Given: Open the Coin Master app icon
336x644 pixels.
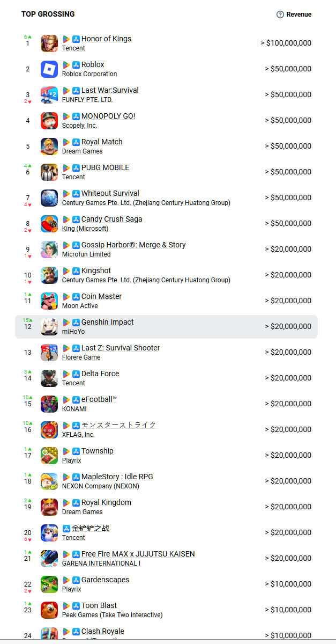Looking at the screenshot, I should pos(49,301).
